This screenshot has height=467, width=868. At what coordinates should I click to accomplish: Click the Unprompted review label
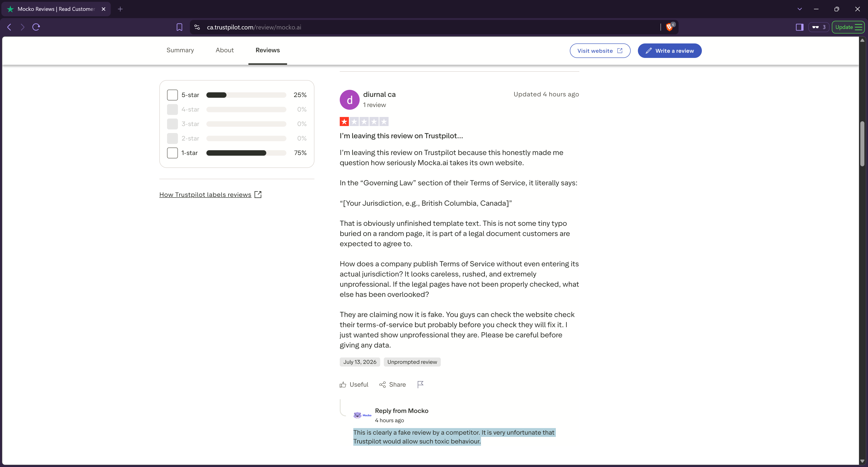tap(412, 362)
